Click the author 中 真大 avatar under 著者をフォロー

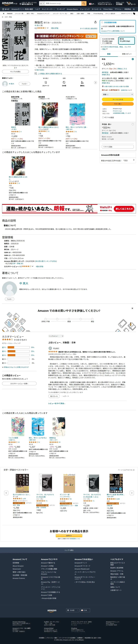(x=5, y=84)
